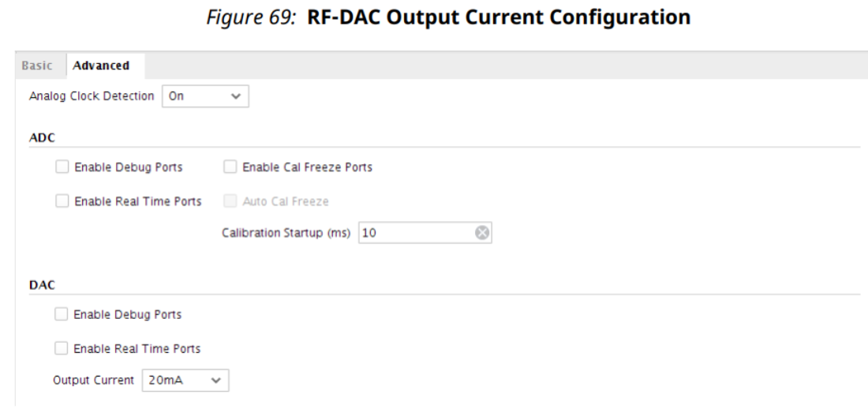Click the Calibration Startup (ms) label
Image resolution: width=868 pixels, height=420 pixels.
tap(287, 234)
